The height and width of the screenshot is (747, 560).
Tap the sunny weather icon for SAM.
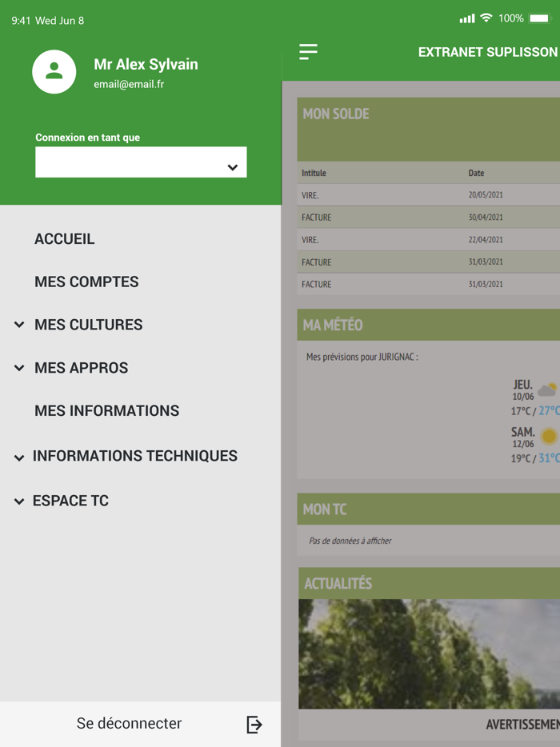coord(549,435)
